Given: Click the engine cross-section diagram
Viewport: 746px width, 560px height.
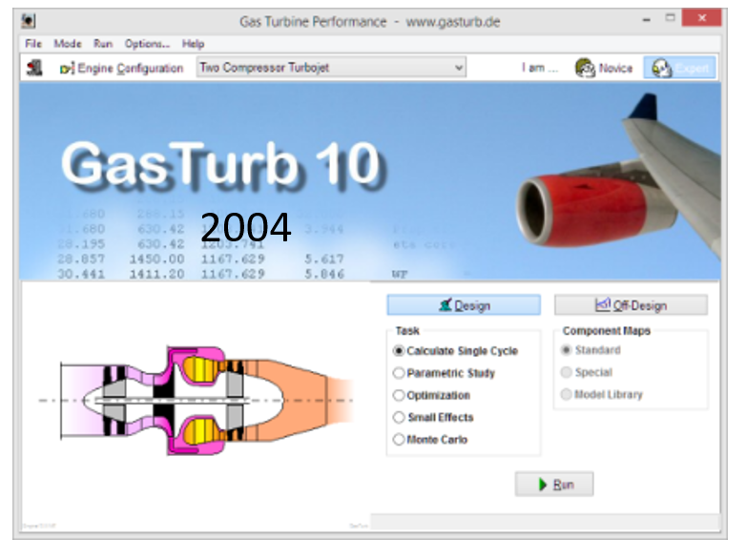Looking at the screenshot, I should 196,401.
